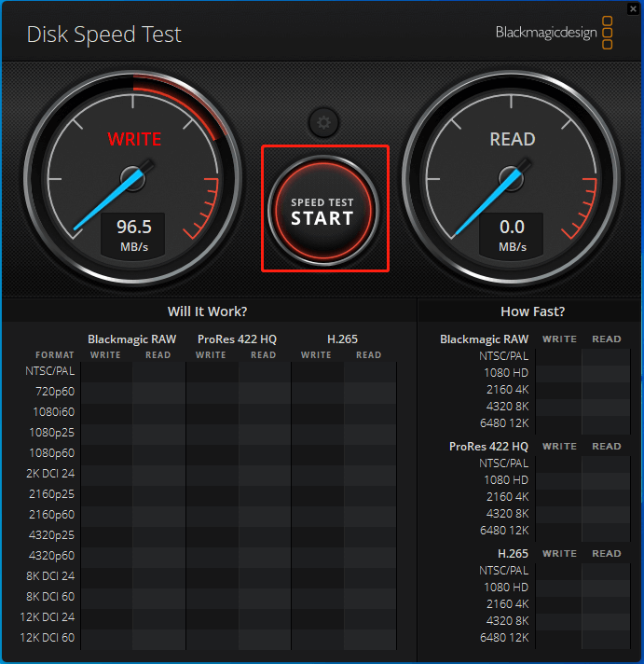Select the '8K DCI 60' format row label

50,596
